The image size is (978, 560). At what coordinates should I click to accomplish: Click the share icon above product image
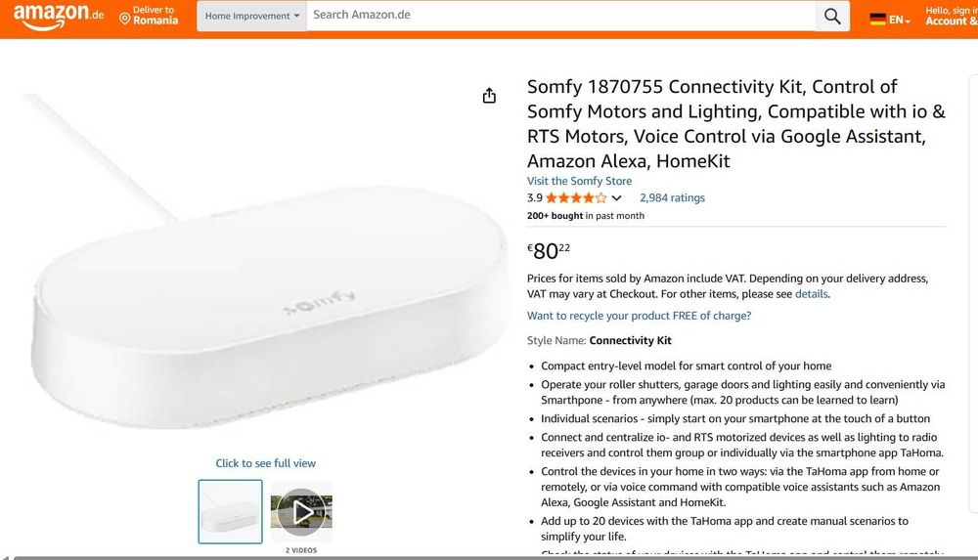(x=489, y=95)
